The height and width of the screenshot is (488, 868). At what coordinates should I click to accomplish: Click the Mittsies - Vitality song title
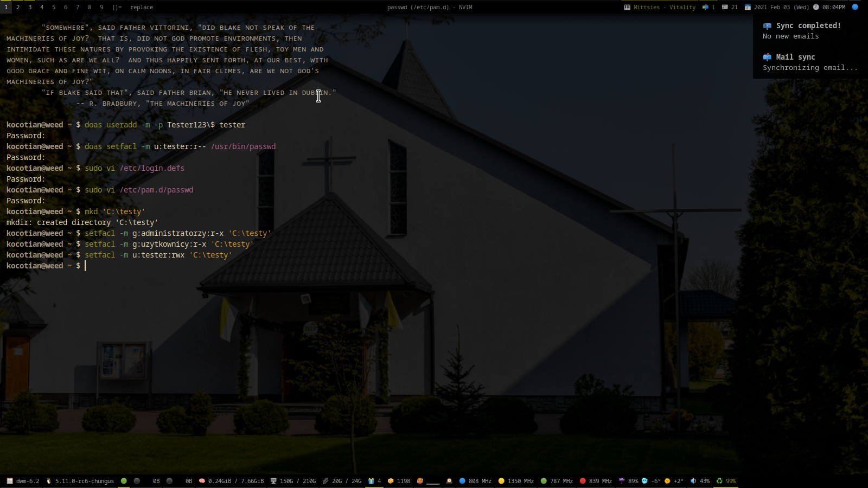coord(664,7)
